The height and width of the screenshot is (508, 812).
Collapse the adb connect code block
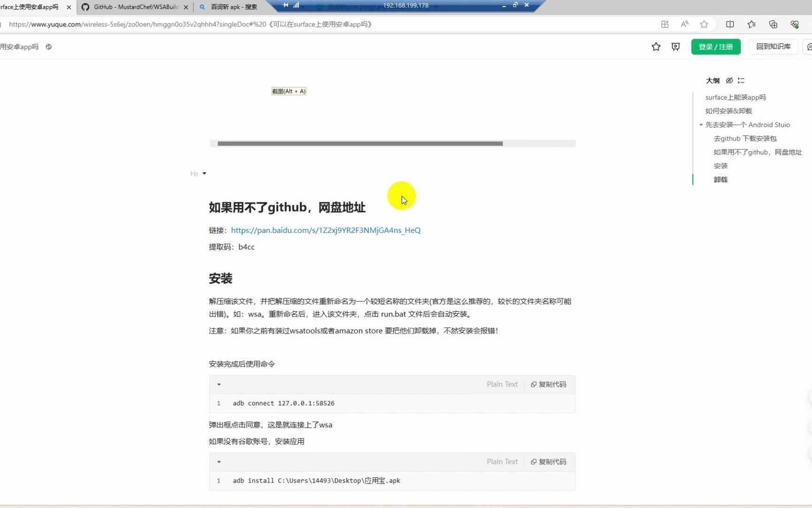[219, 384]
